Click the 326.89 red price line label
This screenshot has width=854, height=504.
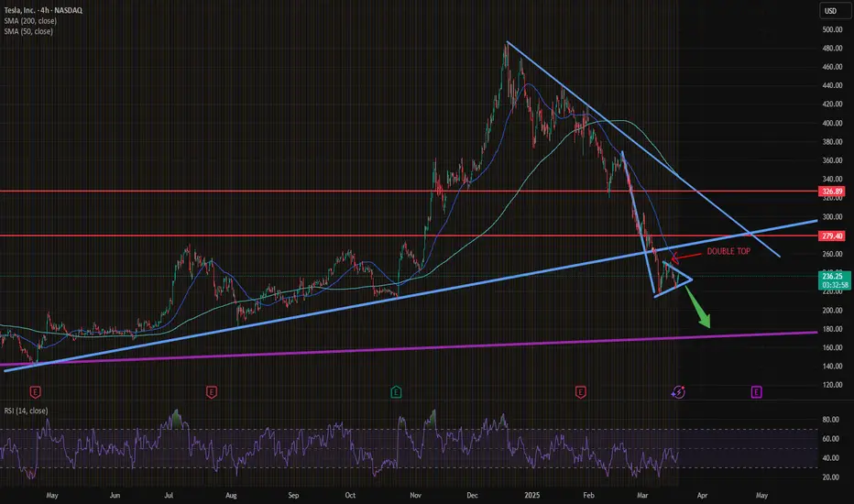(832, 192)
